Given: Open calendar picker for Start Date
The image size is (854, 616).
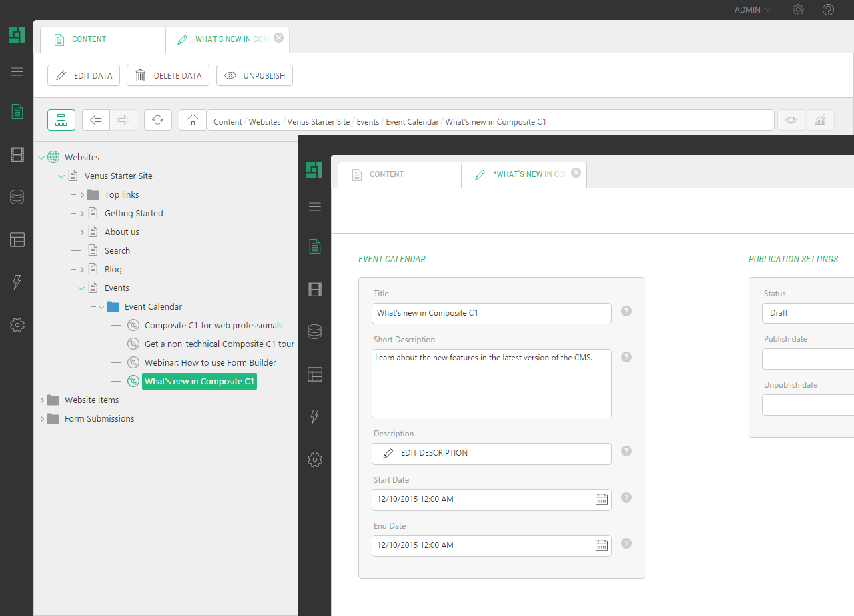Looking at the screenshot, I should click(x=601, y=499).
